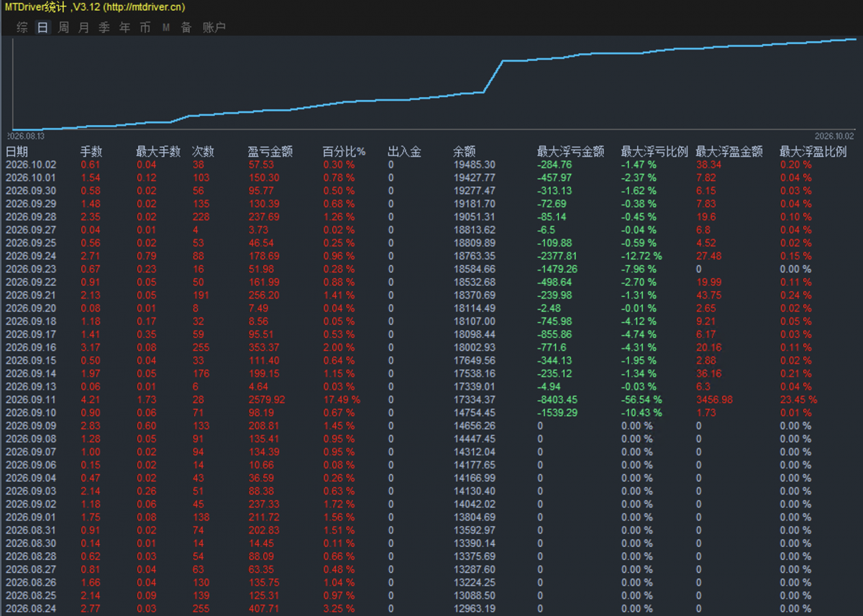Sort by the 最大浮盈比例 column header
Image resolution: width=863 pixels, height=616 pixels.
[x=814, y=152]
